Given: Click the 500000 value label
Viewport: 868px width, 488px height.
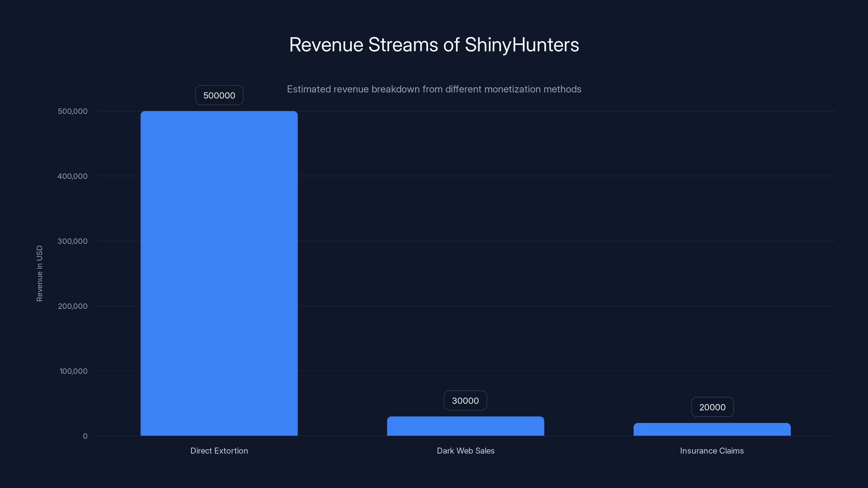Looking at the screenshot, I should (x=219, y=95).
